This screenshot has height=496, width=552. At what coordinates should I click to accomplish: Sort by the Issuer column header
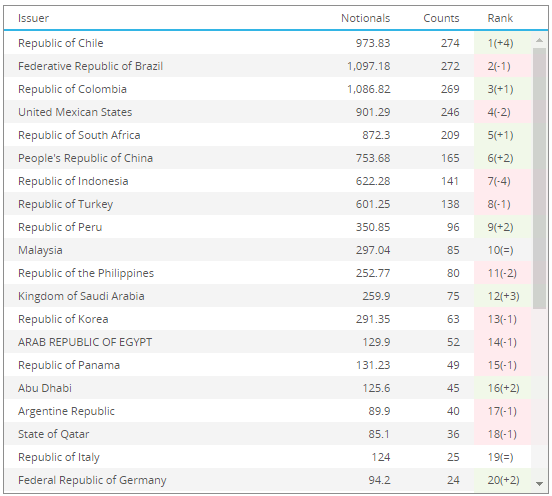point(33,18)
